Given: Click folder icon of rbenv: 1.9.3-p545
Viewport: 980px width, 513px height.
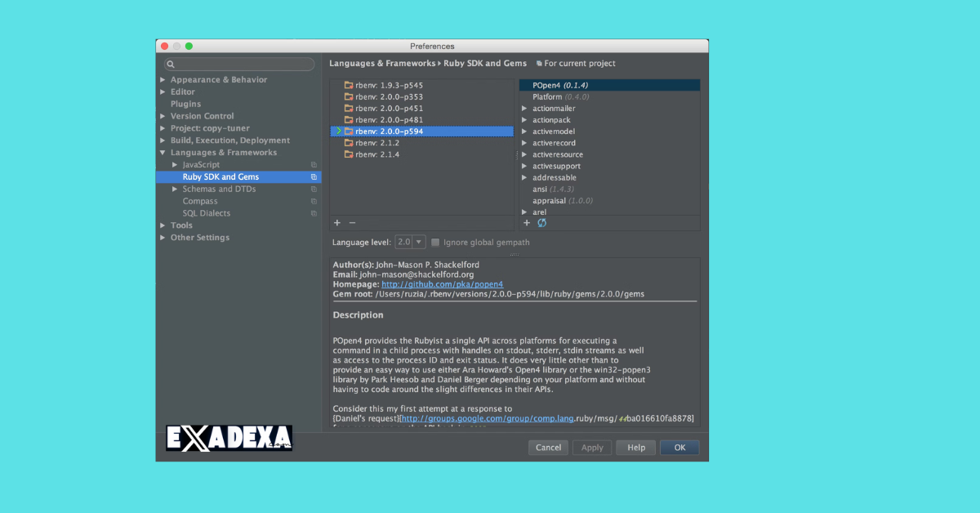Looking at the screenshot, I should pyautogui.click(x=349, y=85).
